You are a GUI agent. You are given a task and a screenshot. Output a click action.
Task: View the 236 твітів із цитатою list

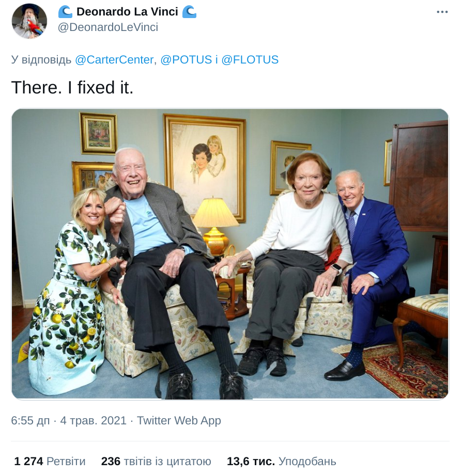point(156,462)
